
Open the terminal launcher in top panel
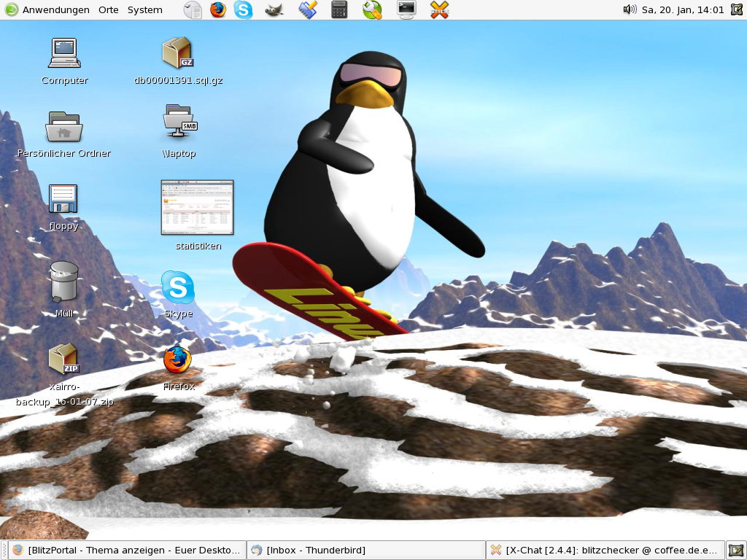pos(406,9)
